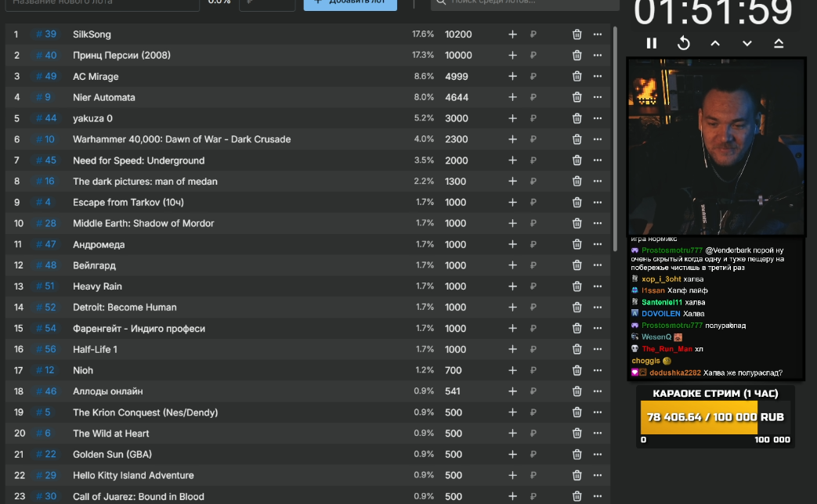
Task: Click the SilkSong lot name
Action: coord(92,34)
